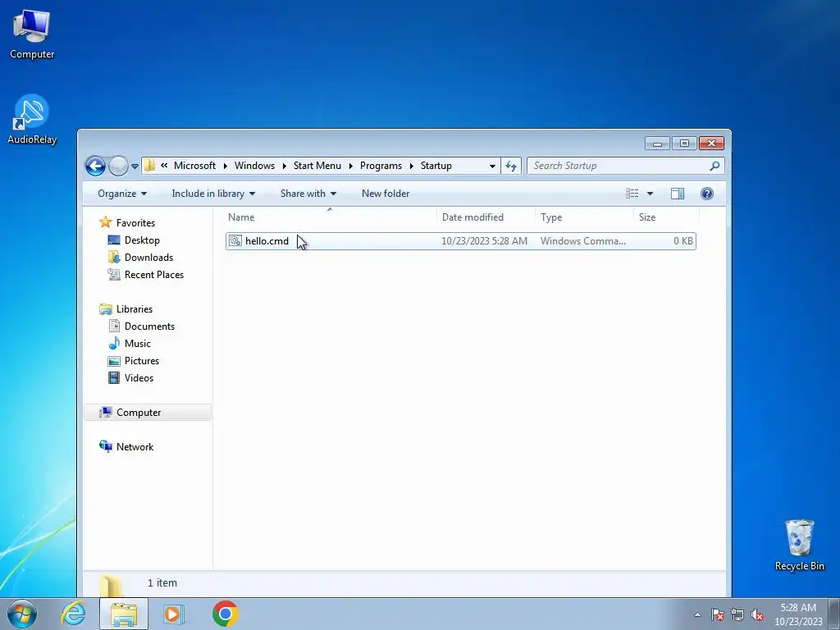
Task: Select the Windows breadcrumb segment
Action: [x=254, y=166]
